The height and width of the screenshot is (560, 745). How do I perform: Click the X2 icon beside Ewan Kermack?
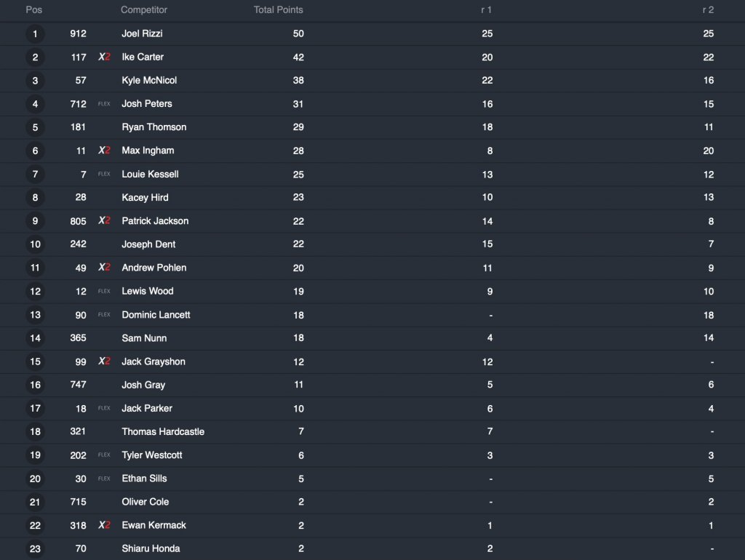click(x=104, y=525)
